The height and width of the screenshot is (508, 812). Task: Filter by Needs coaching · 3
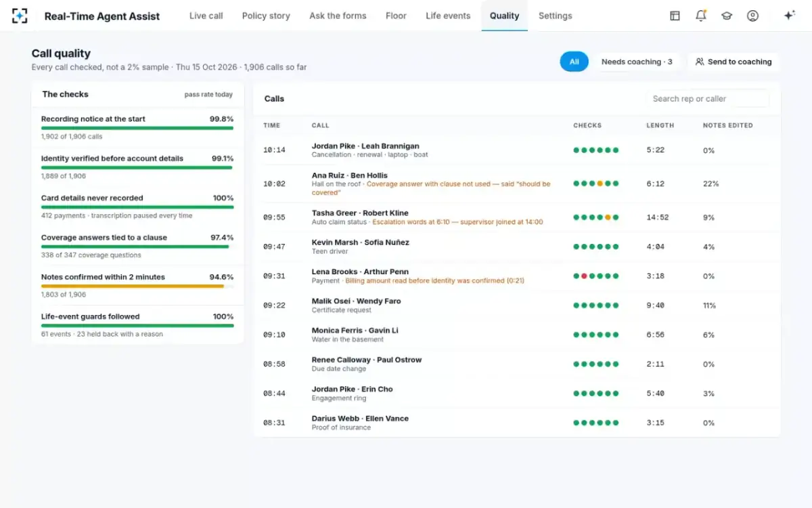click(637, 62)
